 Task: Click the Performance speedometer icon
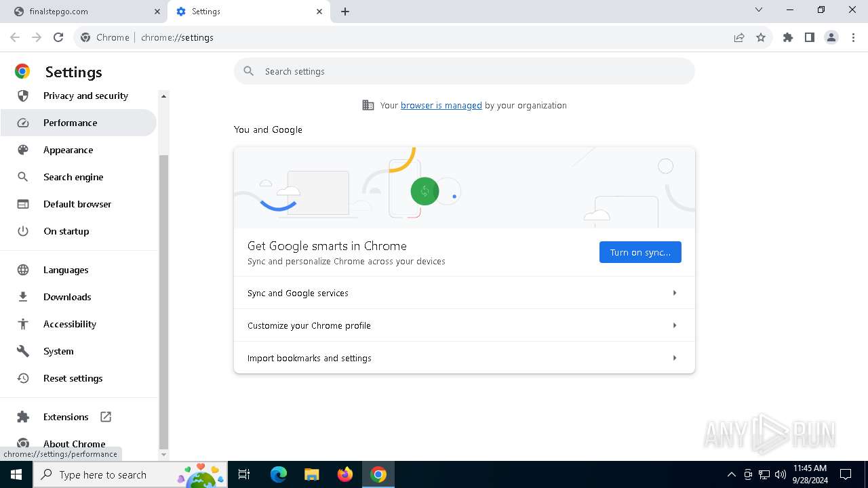(x=23, y=123)
